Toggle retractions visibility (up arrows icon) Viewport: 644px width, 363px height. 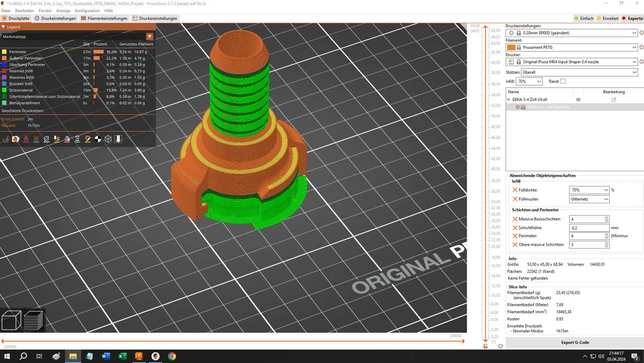(26, 139)
